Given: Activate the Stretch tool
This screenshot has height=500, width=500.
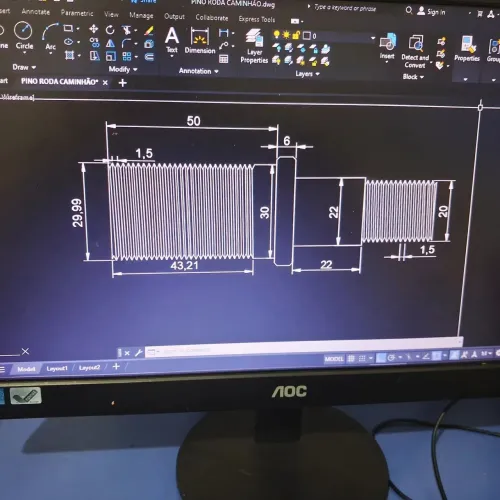Looking at the screenshot, I should pos(95,56).
